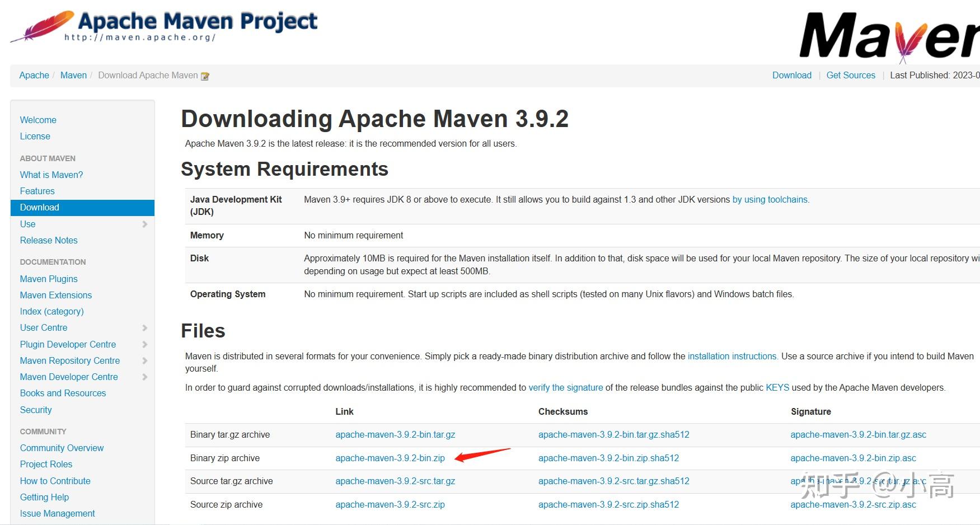Open License in the sidebar
The image size is (980, 525).
point(35,136)
